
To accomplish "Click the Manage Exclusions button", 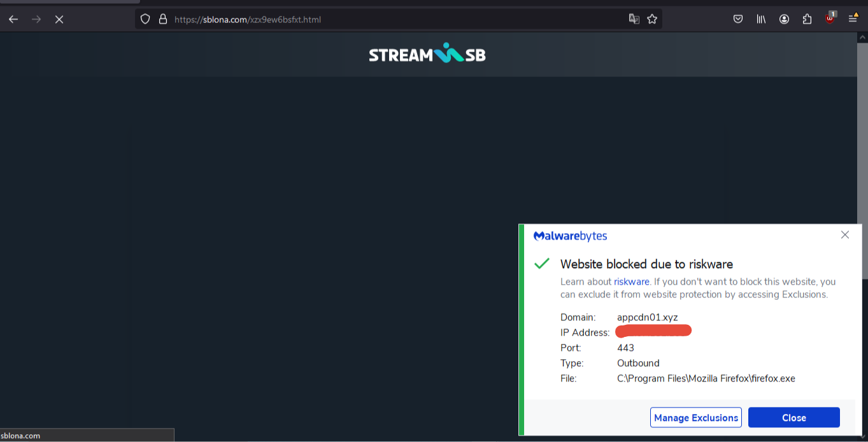I will 696,418.
